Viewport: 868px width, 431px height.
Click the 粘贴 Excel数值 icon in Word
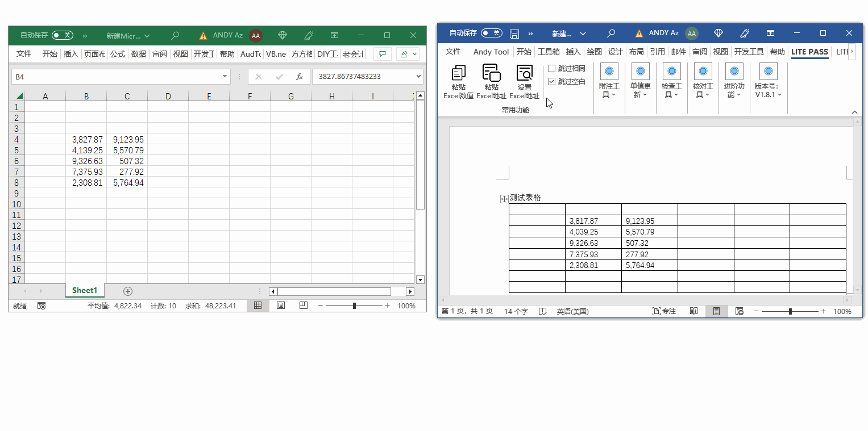pos(458,73)
